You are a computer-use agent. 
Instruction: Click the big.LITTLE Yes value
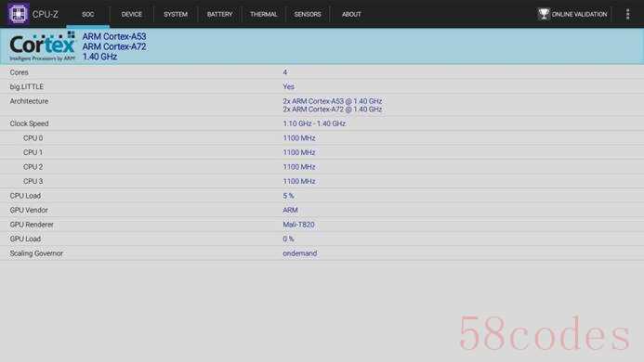pyautogui.click(x=288, y=86)
